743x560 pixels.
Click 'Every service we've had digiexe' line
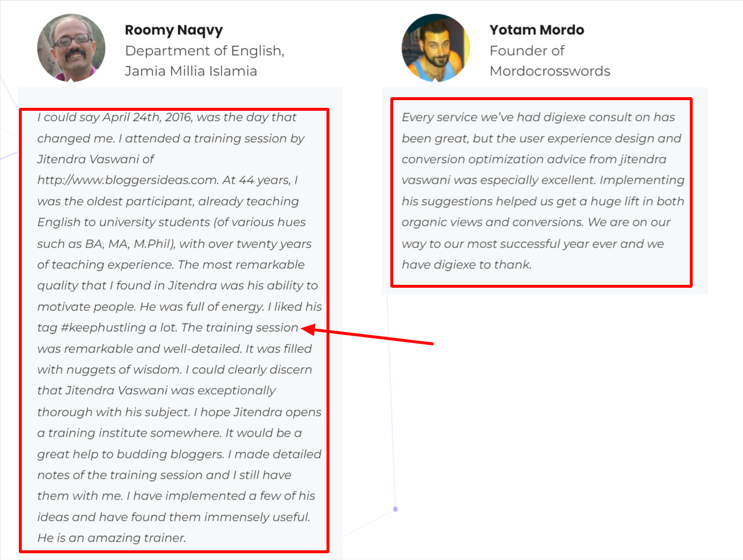538,118
